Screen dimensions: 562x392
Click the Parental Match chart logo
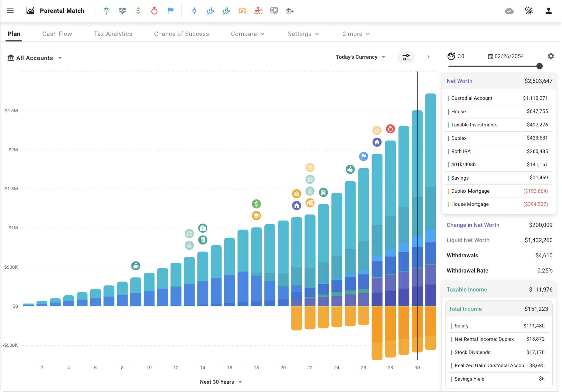(30, 11)
